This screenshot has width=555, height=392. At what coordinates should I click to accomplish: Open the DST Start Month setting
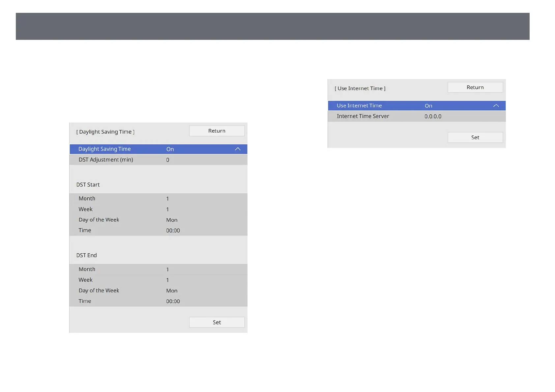click(158, 199)
